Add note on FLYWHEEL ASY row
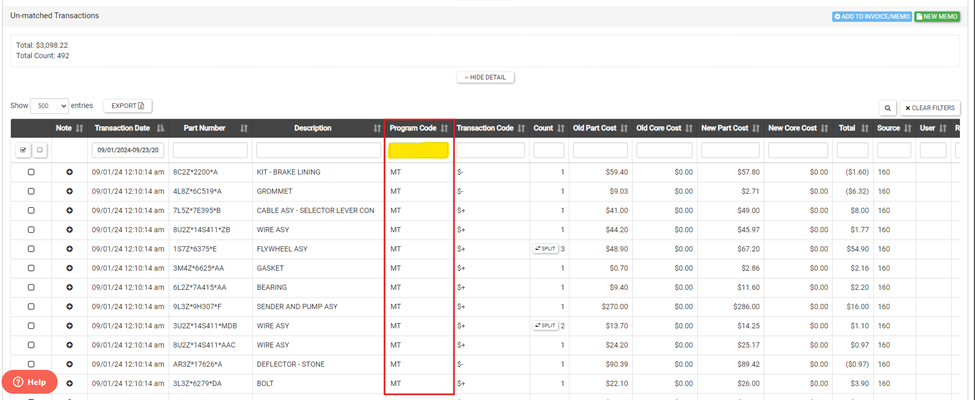The image size is (975, 400). point(70,249)
